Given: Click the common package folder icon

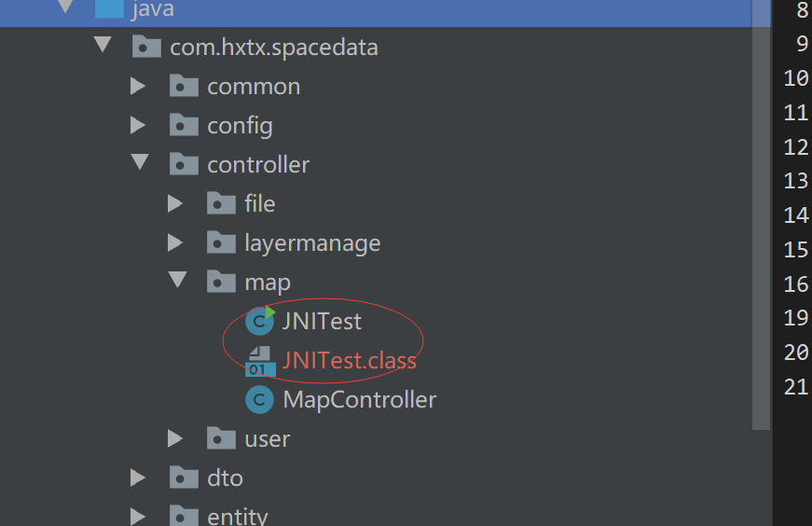Looking at the screenshot, I should (x=184, y=87).
